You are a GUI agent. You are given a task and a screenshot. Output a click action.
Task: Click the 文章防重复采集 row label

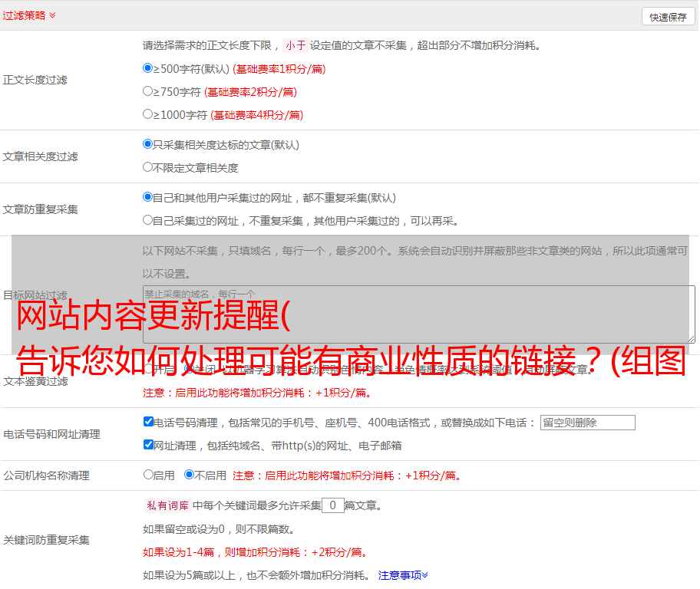pyautogui.click(x=40, y=209)
